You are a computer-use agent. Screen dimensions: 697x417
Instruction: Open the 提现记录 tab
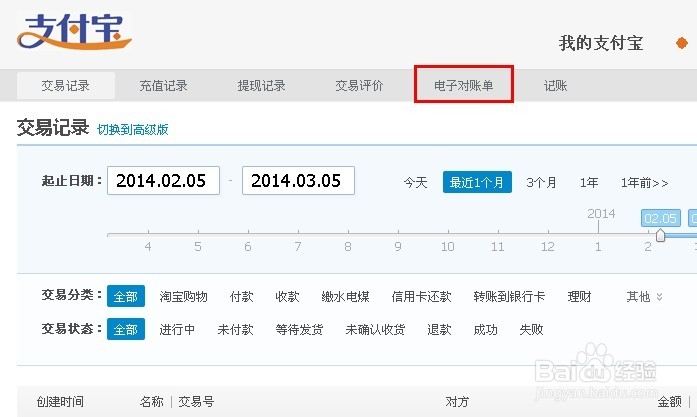coord(261,86)
